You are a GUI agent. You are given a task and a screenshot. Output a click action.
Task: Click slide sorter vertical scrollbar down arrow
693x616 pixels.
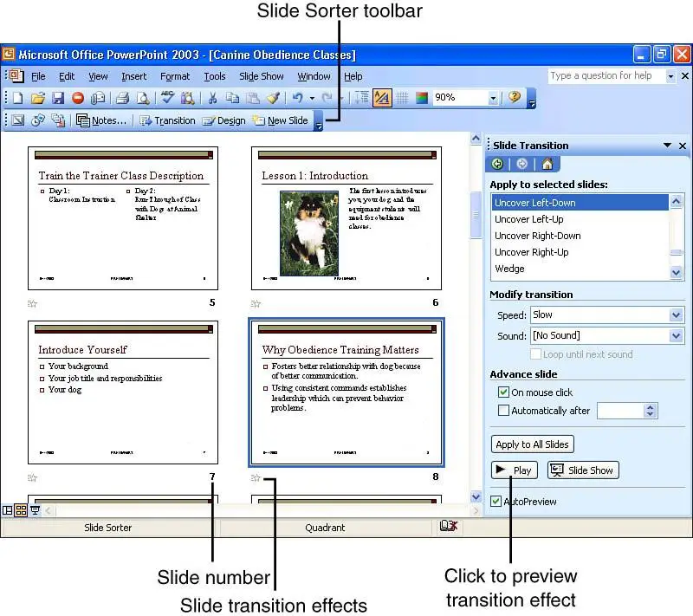click(476, 496)
